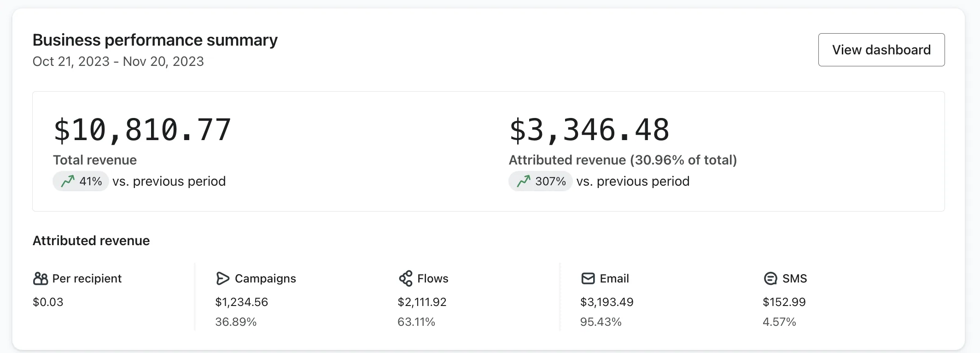Click the Attributed revenue section heading

coord(91,241)
